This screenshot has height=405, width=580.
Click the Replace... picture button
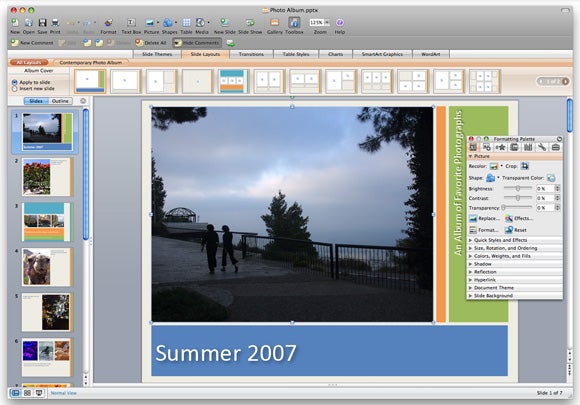[485, 218]
